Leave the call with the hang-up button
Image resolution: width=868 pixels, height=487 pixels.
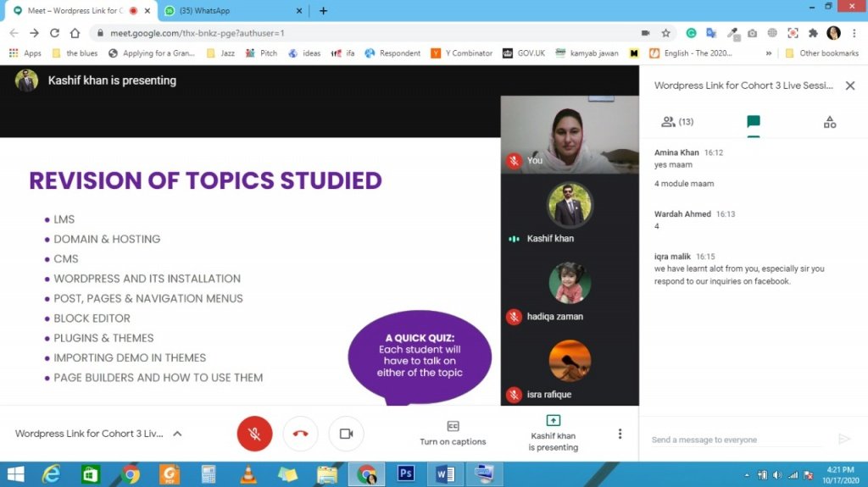click(301, 434)
